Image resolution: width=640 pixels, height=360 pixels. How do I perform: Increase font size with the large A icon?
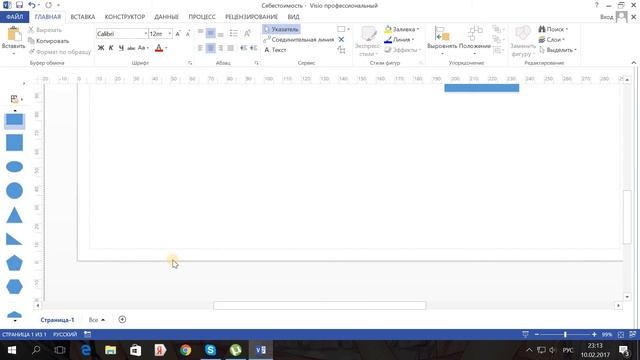click(x=178, y=34)
